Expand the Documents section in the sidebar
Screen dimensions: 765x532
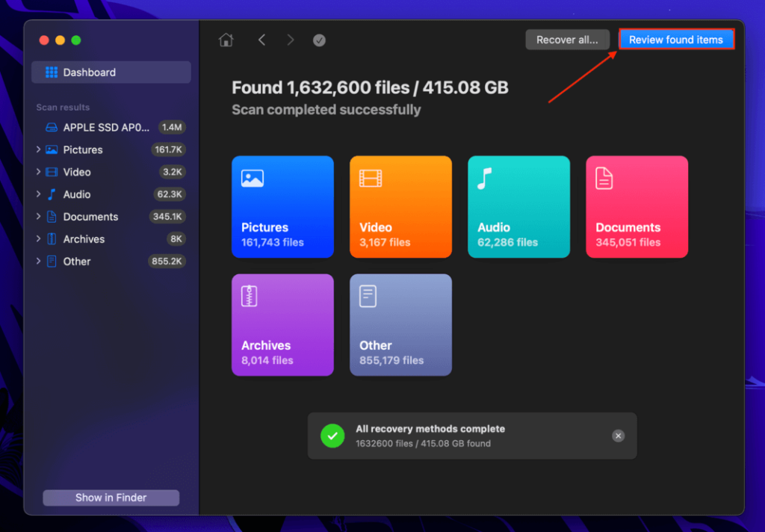click(x=39, y=217)
